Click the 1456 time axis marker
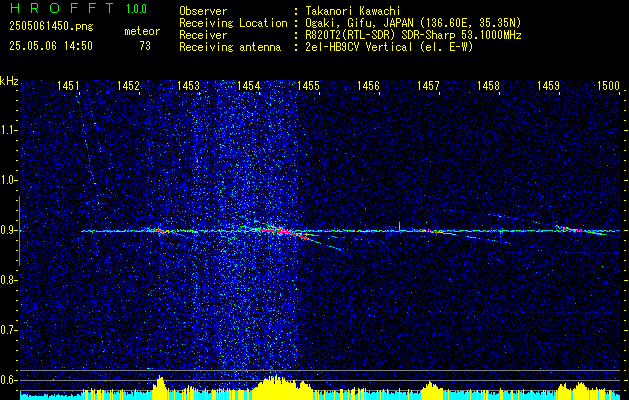629x400 pixels. pos(368,85)
